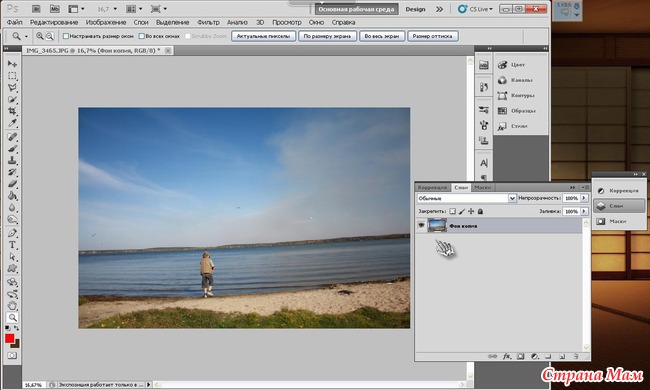
Task: Create new adjustment layer icon
Action: tap(535, 356)
